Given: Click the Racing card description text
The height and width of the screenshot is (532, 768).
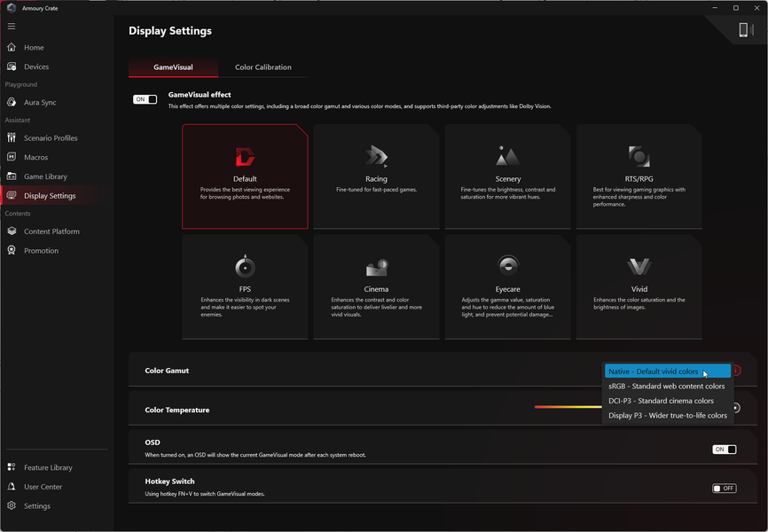Looking at the screenshot, I should click(376, 190).
